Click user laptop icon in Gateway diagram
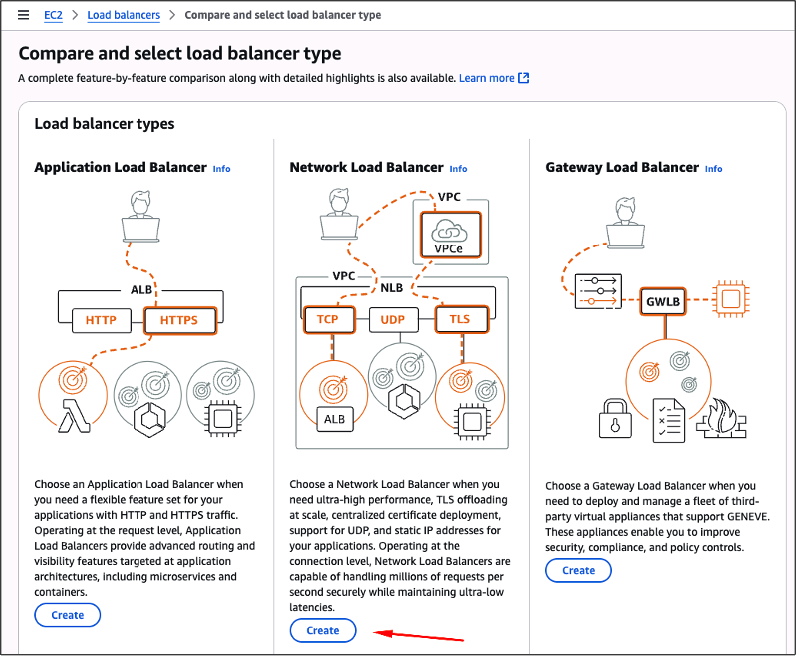Screen dimensions: 797x658 click(x=625, y=223)
